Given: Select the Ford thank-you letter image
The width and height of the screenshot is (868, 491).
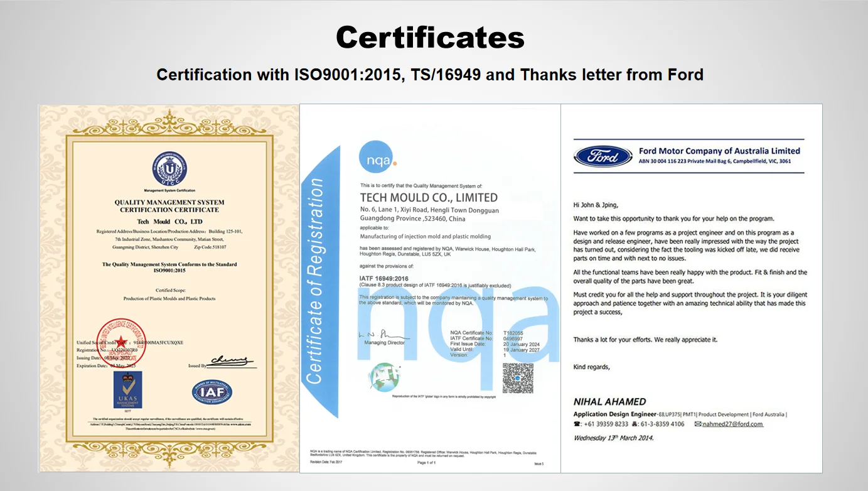Looking at the screenshot, I should 691,288.
